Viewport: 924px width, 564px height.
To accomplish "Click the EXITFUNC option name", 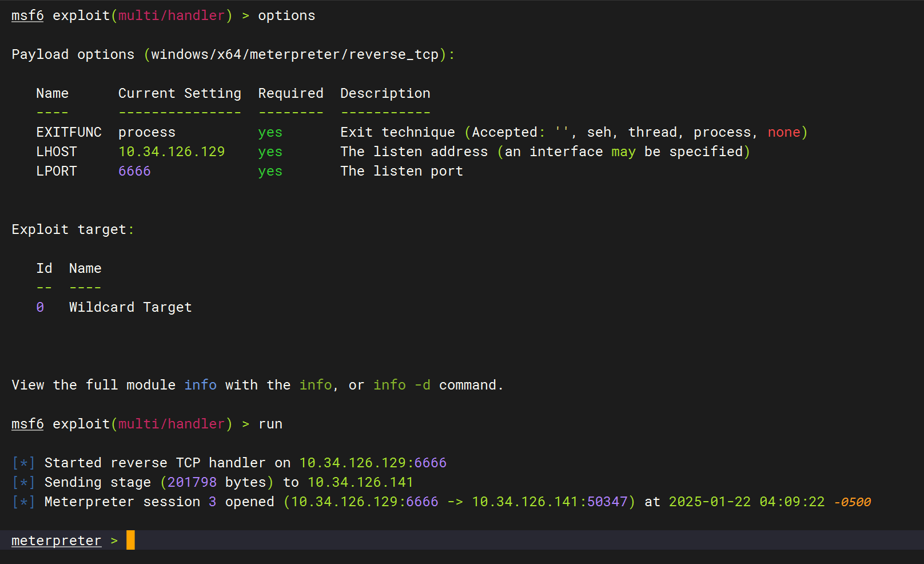I will point(69,132).
